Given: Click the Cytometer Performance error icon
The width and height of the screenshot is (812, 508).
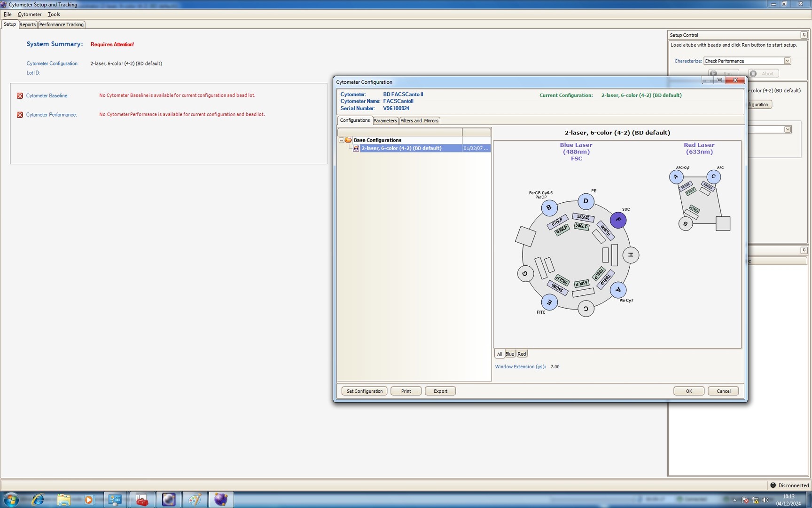Looking at the screenshot, I should click(20, 115).
